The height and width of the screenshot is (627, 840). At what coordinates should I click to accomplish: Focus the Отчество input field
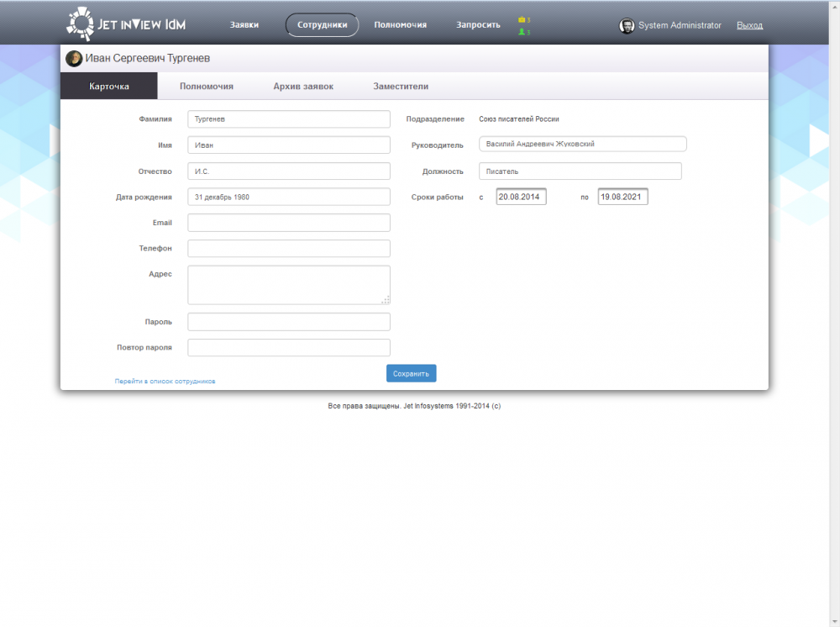click(289, 171)
